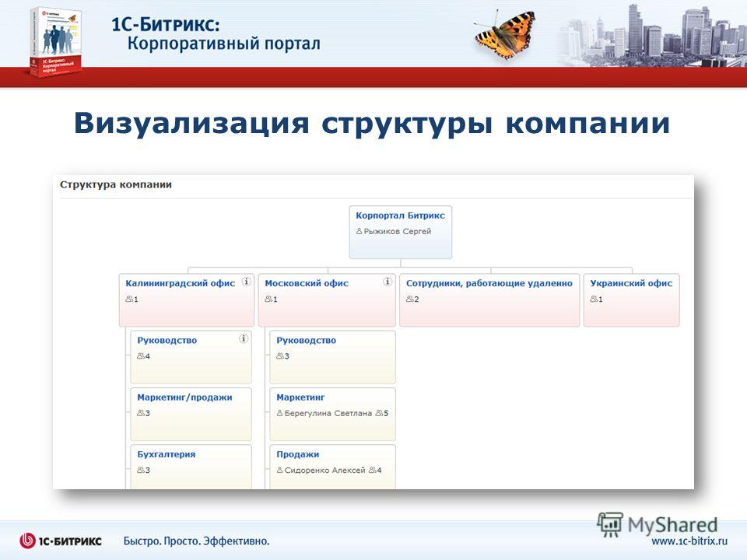
Task: Click the Визуализация структуры компании title
Action: (372, 124)
